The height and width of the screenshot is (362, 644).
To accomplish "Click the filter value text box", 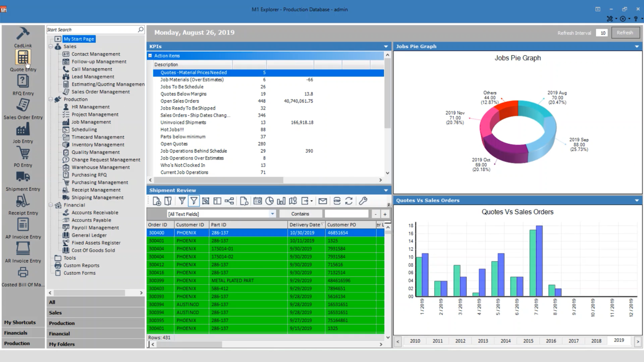I will point(347,214).
